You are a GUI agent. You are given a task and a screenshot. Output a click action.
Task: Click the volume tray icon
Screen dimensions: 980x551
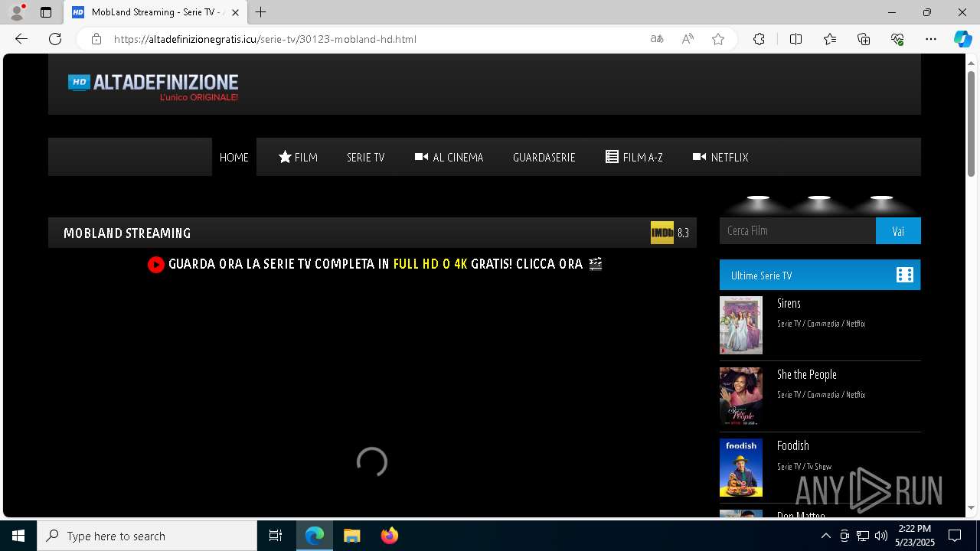coord(881,536)
